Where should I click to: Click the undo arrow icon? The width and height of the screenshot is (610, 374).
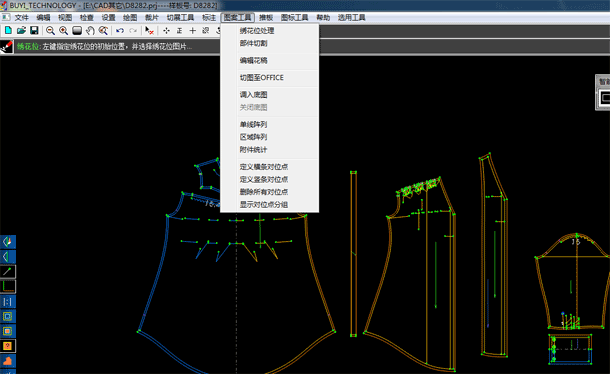coord(120,30)
